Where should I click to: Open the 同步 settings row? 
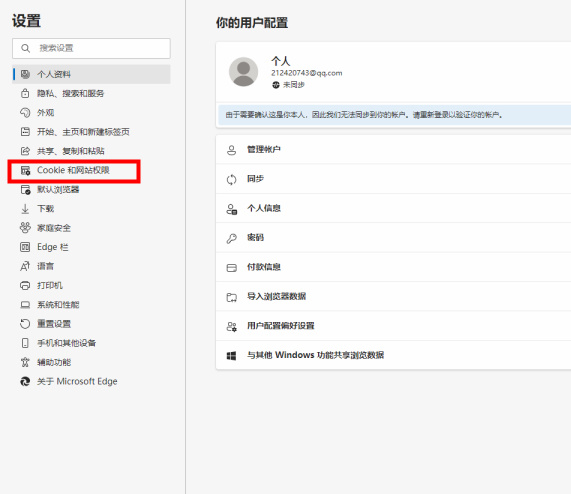393,179
